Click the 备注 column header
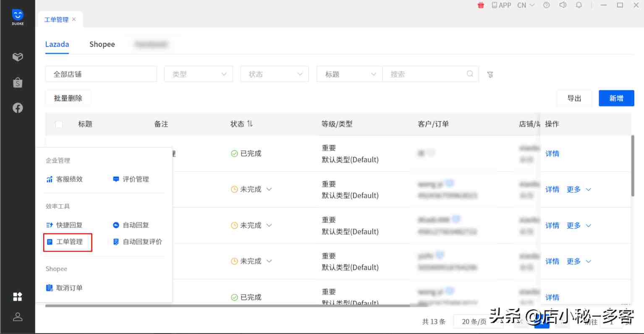Image resolution: width=644 pixels, height=334 pixels. click(161, 124)
